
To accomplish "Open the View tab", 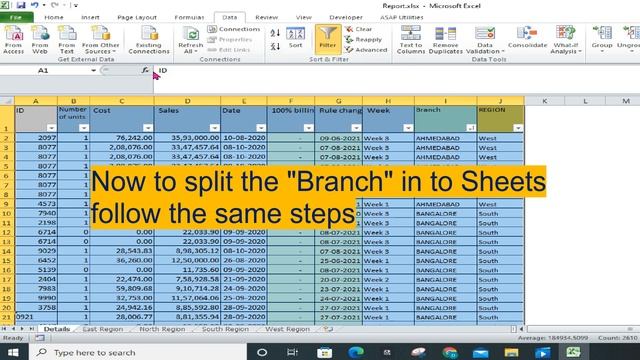I will click(x=304, y=17).
